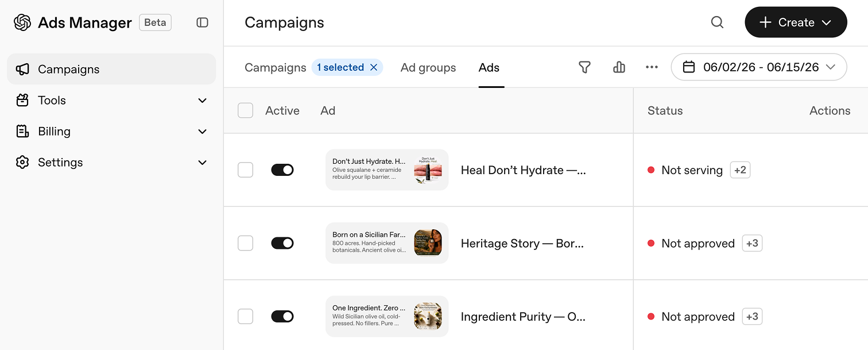
Task: Click the Campaigns megaphone icon
Action: pyautogui.click(x=22, y=69)
